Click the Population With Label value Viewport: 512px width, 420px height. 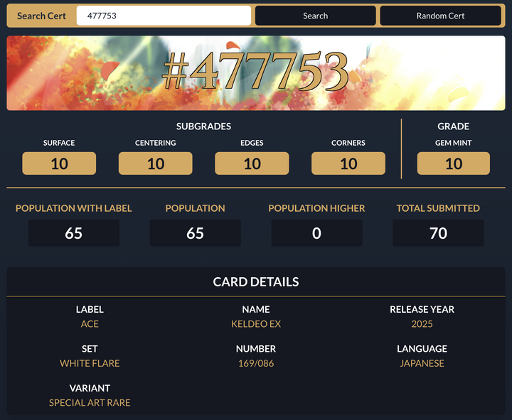point(74,233)
